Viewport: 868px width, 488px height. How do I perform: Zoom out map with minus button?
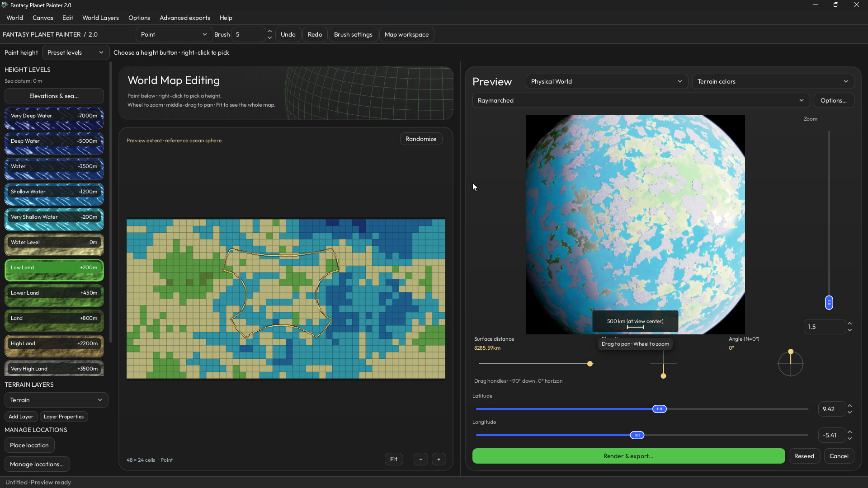pos(421,459)
